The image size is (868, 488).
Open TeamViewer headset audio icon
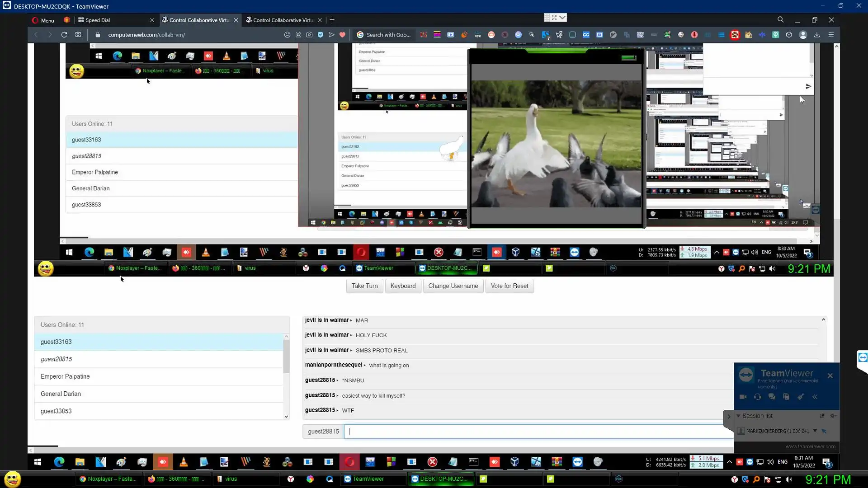pos(757,397)
